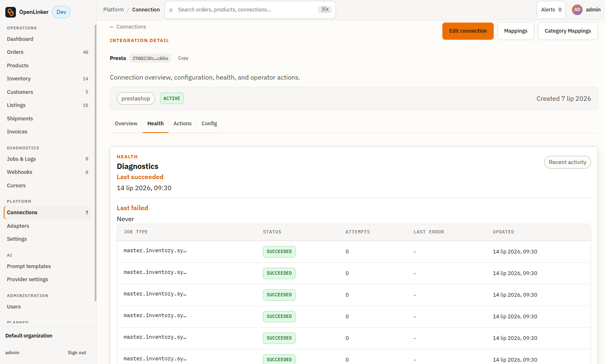Screen dimensions: 605x364
Task: Click the STATUS column header
Action: coord(272,232)
